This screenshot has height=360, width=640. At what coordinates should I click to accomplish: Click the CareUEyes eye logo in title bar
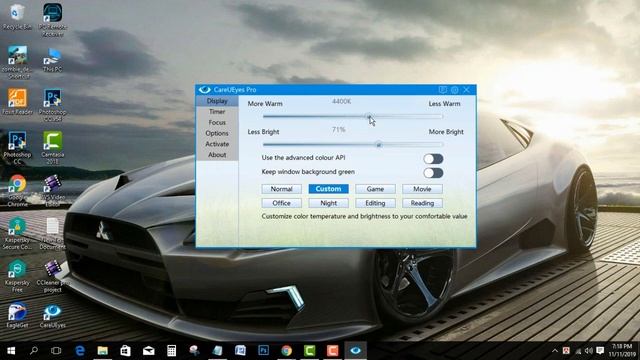point(204,90)
